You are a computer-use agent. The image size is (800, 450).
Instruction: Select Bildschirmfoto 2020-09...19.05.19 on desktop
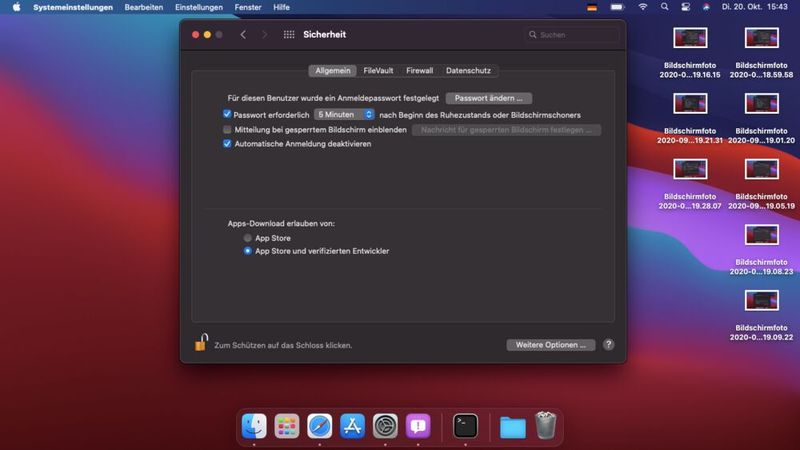pyautogui.click(x=761, y=184)
